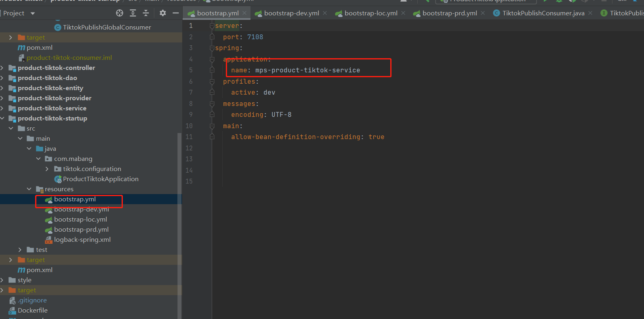This screenshot has height=319, width=644.
Task: Collapse the resources folder
Action: coord(29,189)
